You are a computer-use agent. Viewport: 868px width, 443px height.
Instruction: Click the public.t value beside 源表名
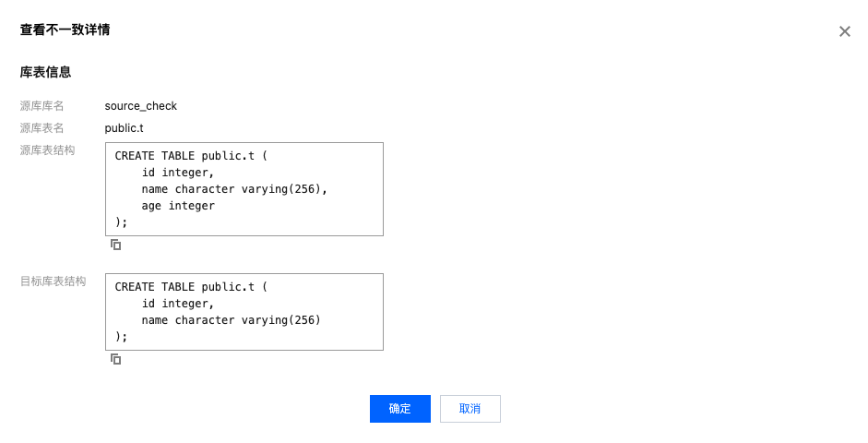pyautogui.click(x=125, y=128)
